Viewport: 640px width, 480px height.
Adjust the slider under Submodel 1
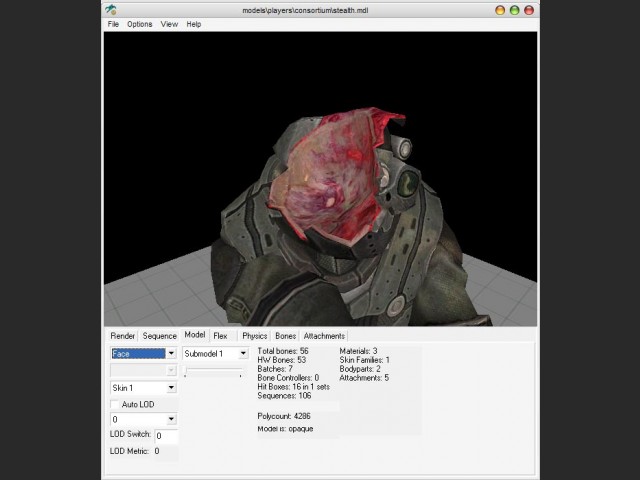(x=213, y=371)
